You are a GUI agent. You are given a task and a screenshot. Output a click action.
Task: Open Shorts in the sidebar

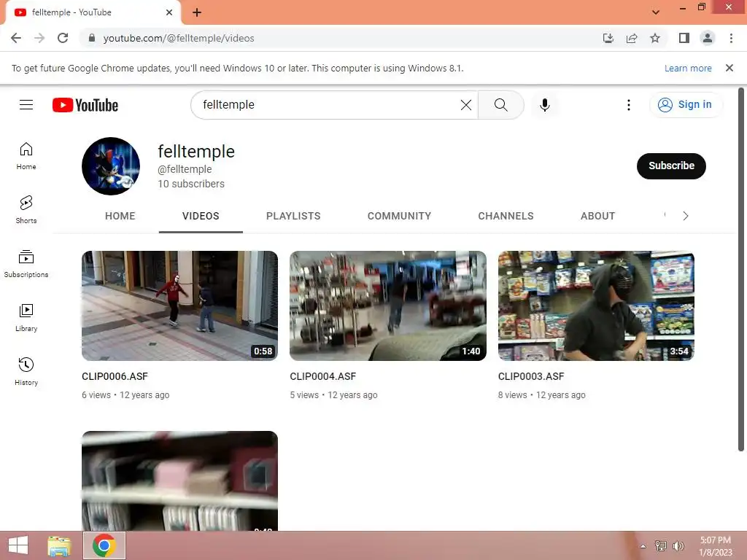(26, 210)
